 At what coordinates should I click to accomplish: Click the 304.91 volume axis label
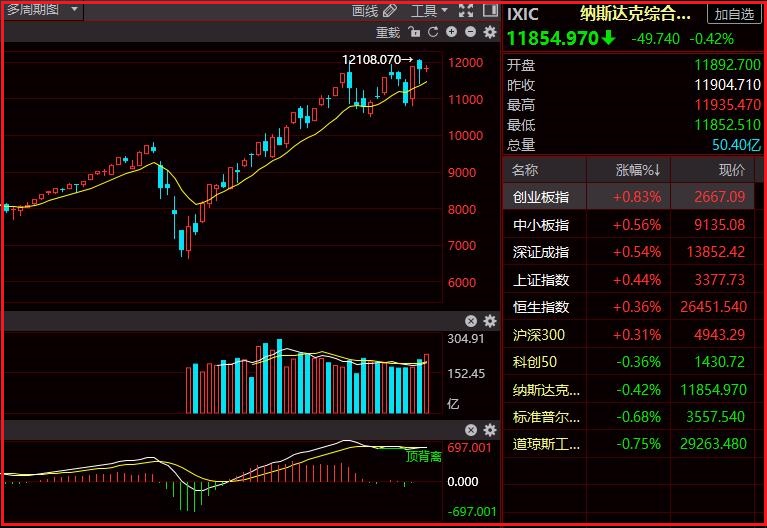466,339
